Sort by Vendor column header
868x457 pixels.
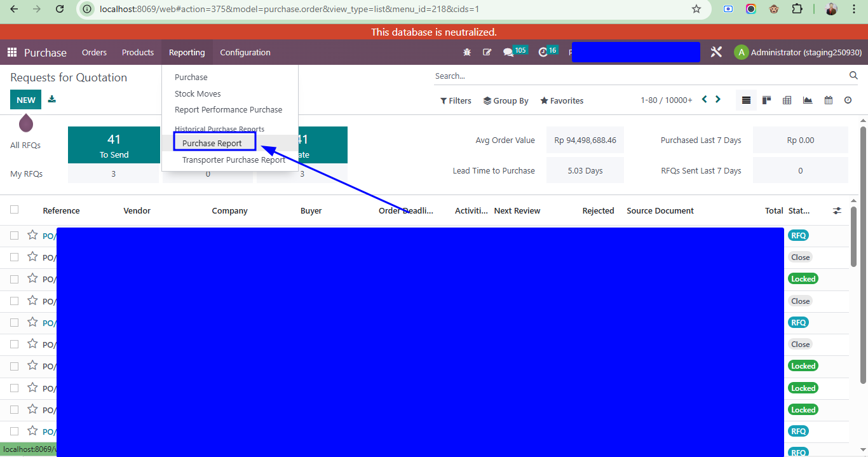click(x=137, y=210)
